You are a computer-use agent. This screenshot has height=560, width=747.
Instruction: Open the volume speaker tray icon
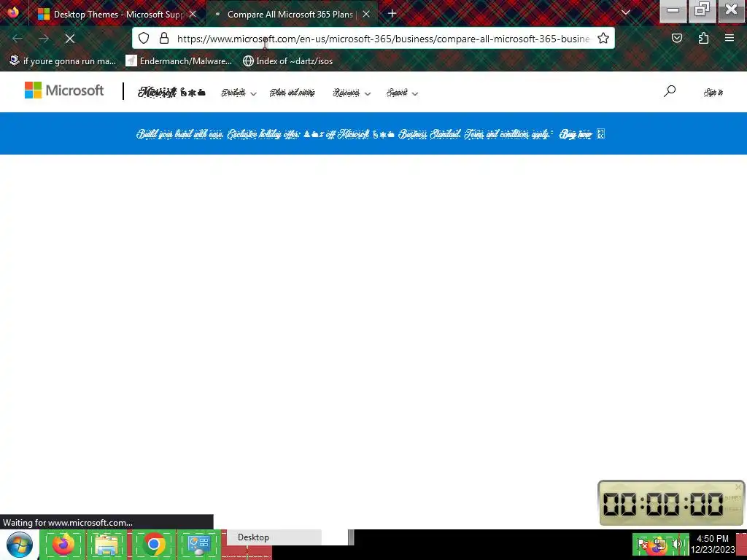tap(676, 544)
